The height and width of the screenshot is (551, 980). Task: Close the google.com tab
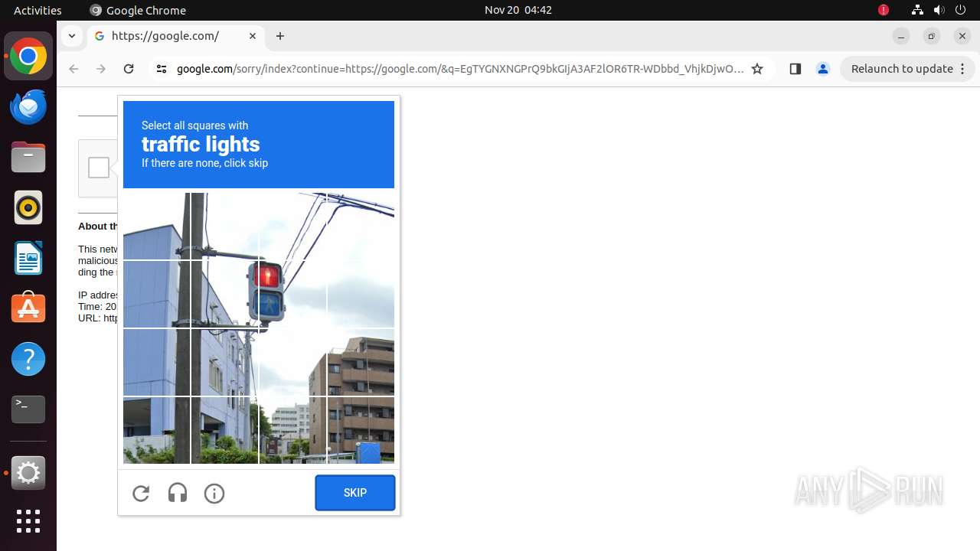click(x=253, y=36)
